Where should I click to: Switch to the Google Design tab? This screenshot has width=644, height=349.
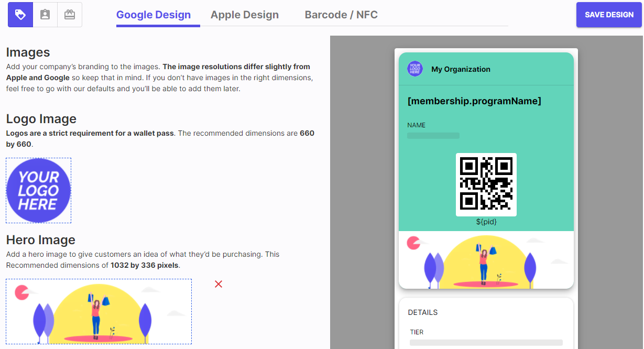coord(154,15)
